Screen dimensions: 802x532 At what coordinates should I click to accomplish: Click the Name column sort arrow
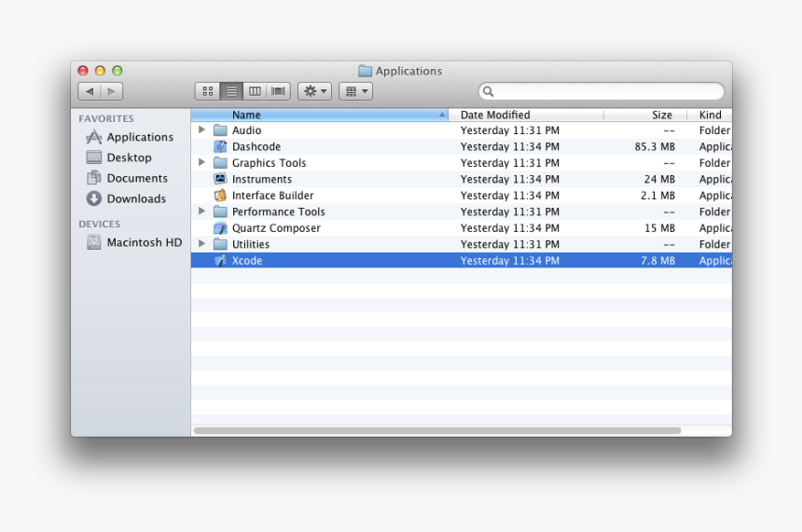[x=442, y=115]
